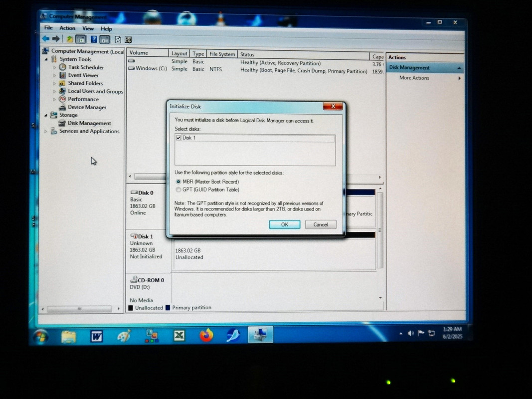This screenshot has height=399, width=532.
Task: Expand More Actions submenu arrow
Action: [459, 78]
